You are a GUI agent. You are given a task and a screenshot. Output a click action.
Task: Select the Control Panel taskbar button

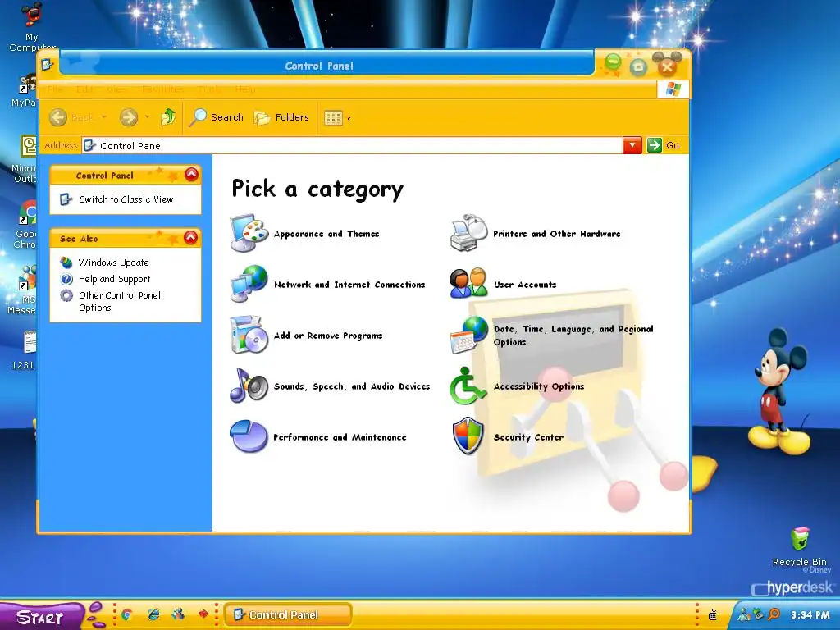(x=288, y=614)
